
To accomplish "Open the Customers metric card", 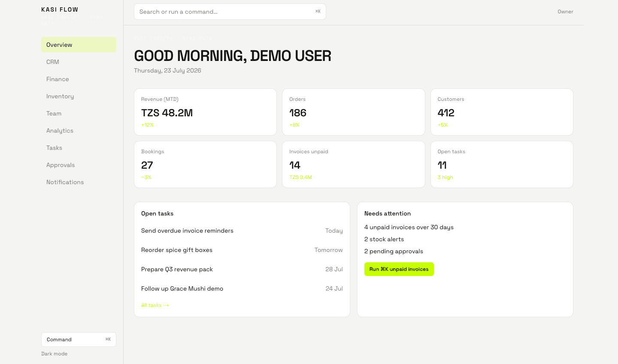I will [x=502, y=112].
